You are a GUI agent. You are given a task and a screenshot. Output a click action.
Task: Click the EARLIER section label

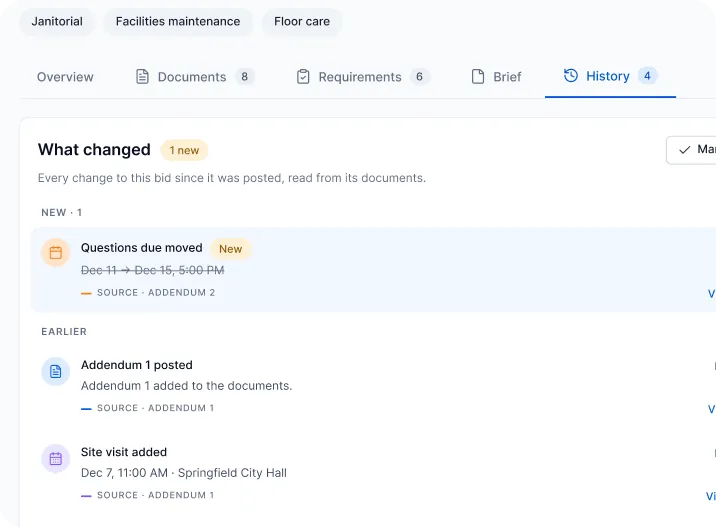(x=64, y=332)
